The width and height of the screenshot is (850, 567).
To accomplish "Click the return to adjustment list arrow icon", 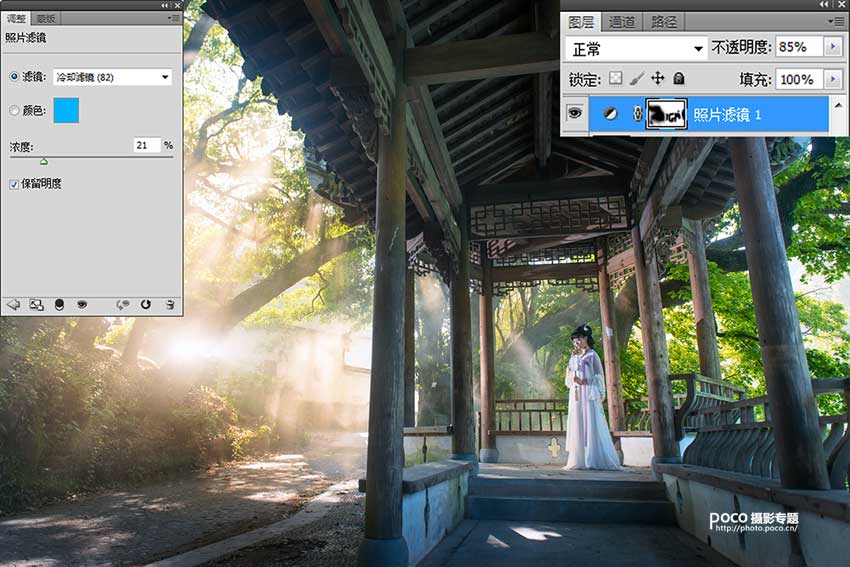I will tap(13, 304).
